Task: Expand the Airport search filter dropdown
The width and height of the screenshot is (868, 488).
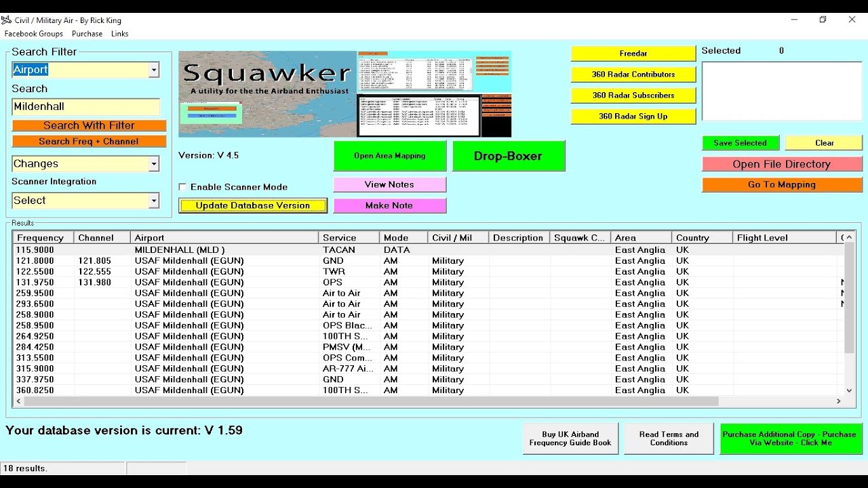Action: [154, 70]
